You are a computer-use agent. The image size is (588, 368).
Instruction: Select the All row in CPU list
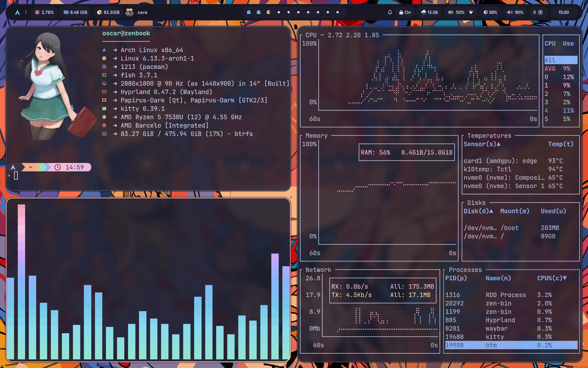click(561, 60)
